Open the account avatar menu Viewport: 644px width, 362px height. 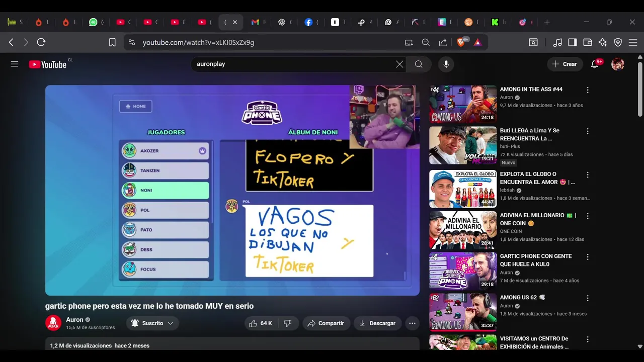(618, 64)
